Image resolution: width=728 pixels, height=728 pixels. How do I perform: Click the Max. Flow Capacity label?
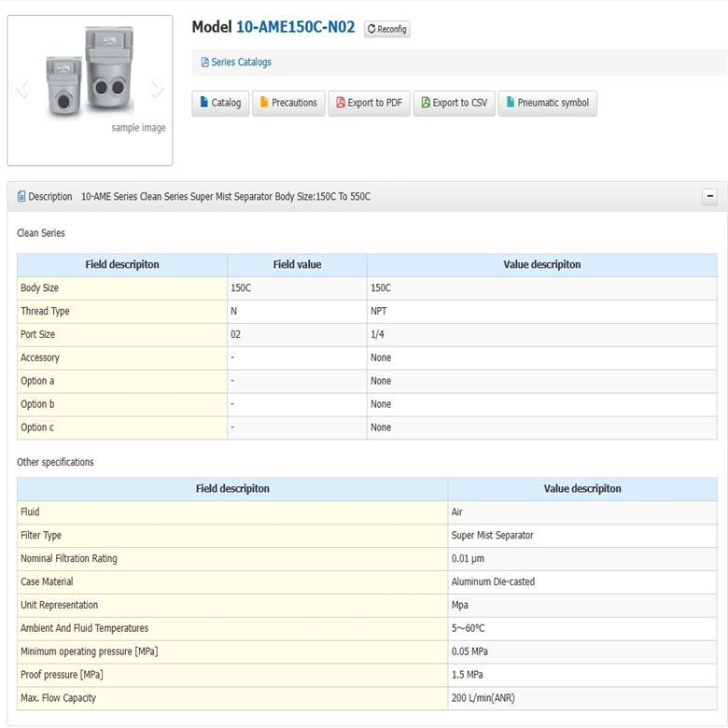click(58, 698)
